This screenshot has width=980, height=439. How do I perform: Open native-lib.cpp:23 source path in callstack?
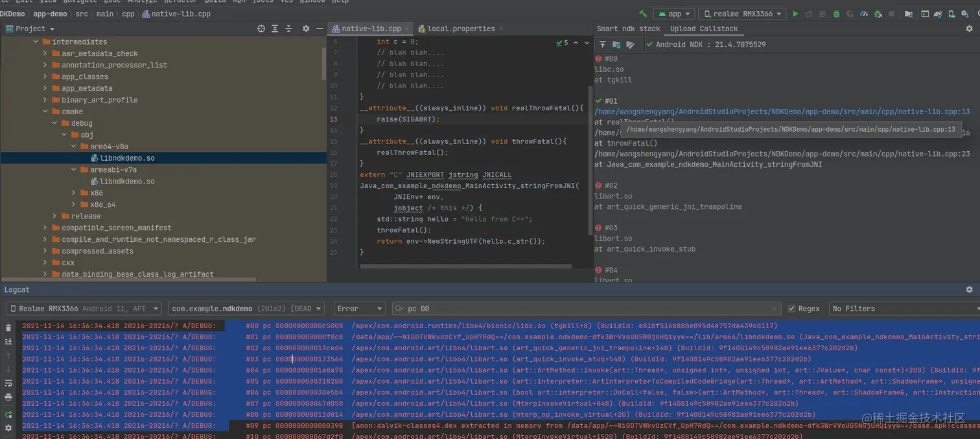[x=782, y=154]
